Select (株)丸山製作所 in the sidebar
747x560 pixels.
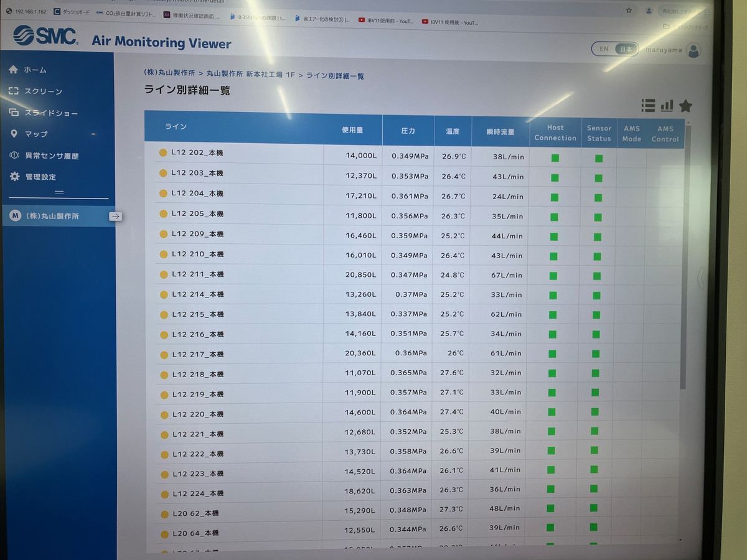point(58,216)
